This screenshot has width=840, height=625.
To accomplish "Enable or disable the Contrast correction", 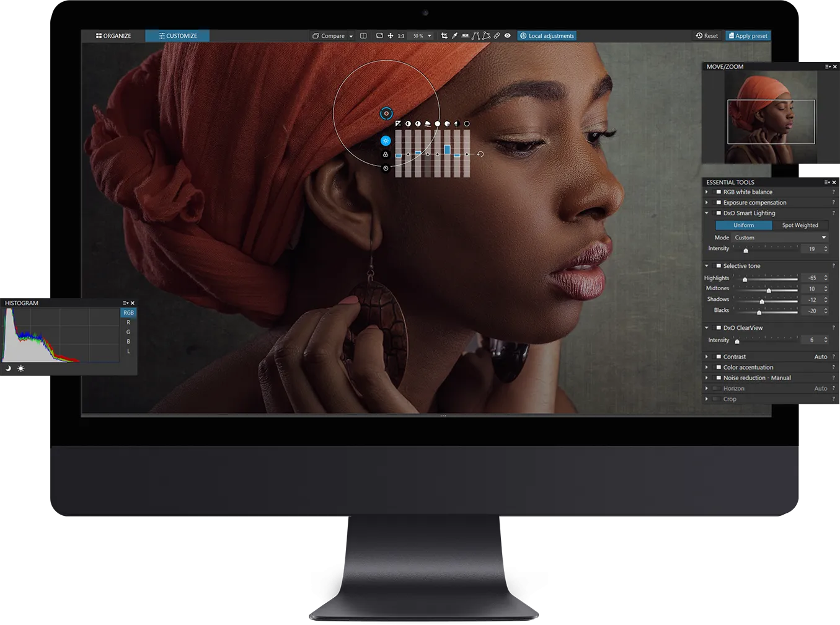I will point(718,357).
